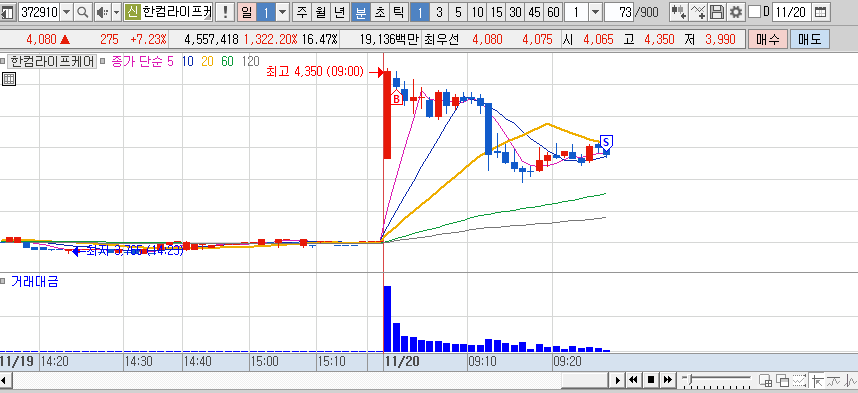Click the 매수 buy button
Image resolution: width=858 pixels, height=393 pixels.
tap(768, 39)
